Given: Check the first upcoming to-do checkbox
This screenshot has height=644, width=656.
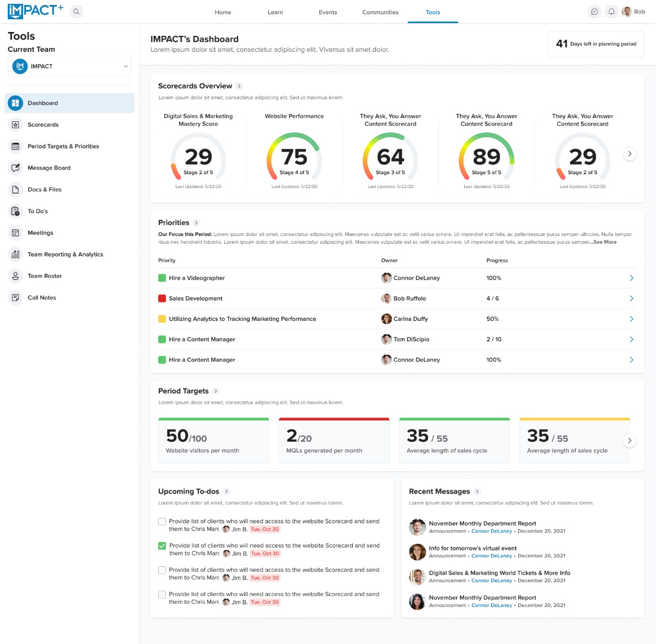Looking at the screenshot, I should pyautogui.click(x=162, y=522).
